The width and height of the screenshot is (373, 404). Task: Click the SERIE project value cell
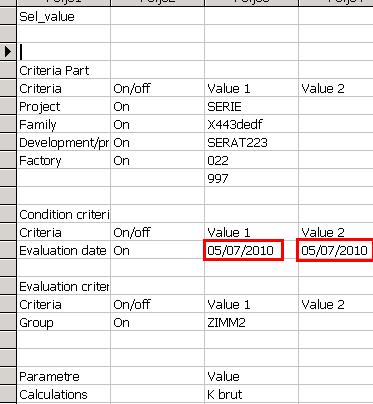(251, 106)
